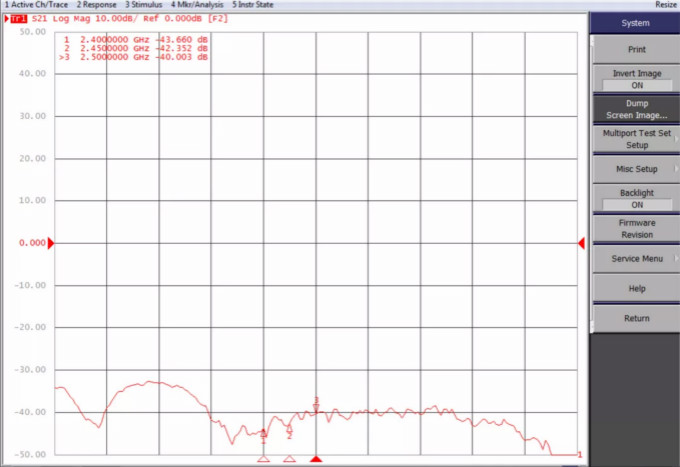Click the right-side reference position arrow
680x467 pixels.
581,243
